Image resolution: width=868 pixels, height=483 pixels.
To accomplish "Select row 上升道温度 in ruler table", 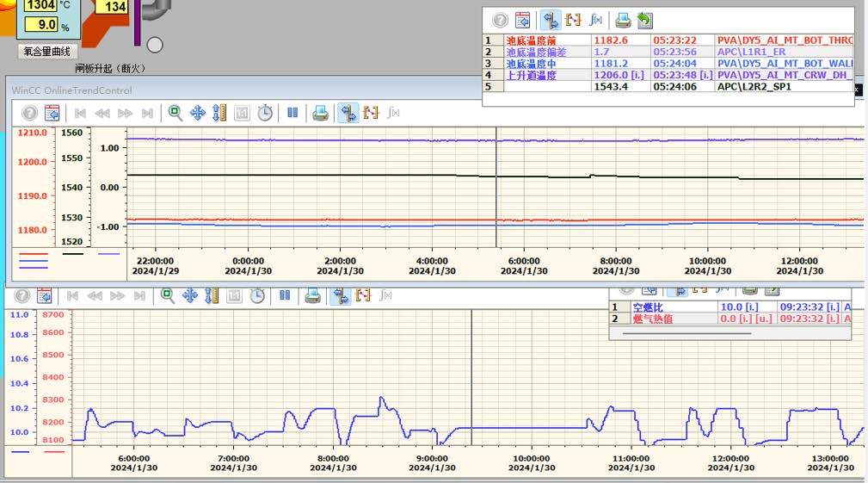I will (668, 75).
